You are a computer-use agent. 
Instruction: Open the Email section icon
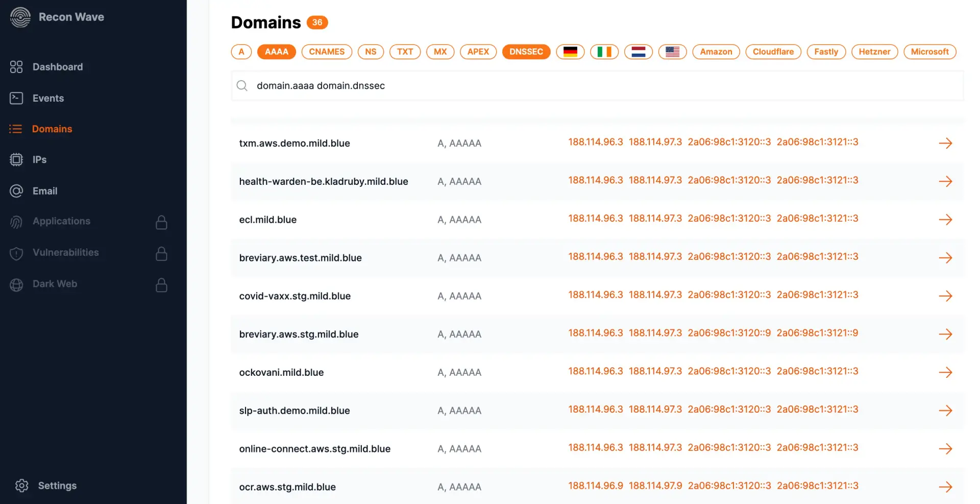pyautogui.click(x=16, y=191)
